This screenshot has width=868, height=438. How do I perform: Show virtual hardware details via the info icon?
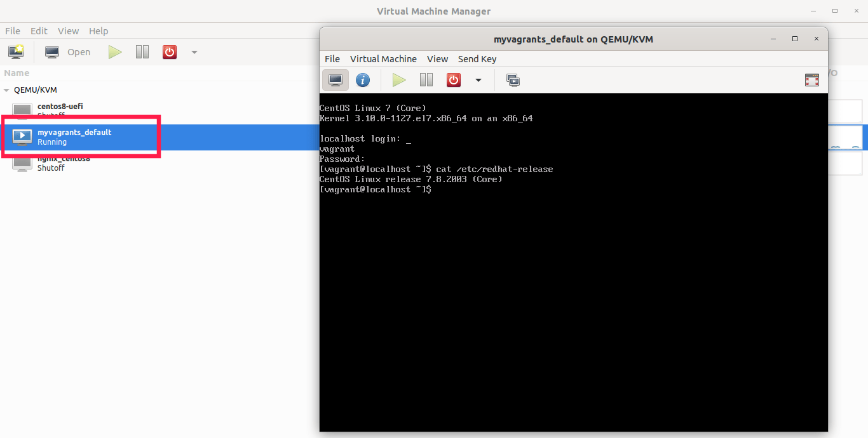[363, 79]
